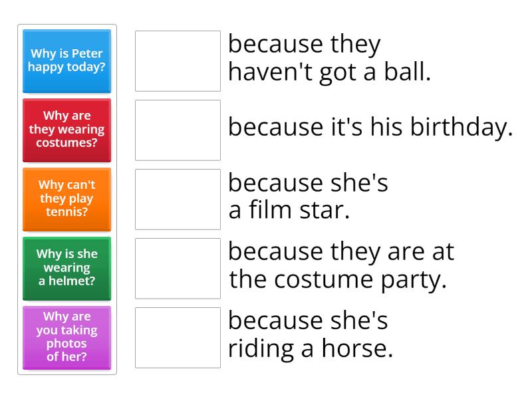
Task: Select the 'Why is she wearing a helmet?' tile
Action: [67, 269]
